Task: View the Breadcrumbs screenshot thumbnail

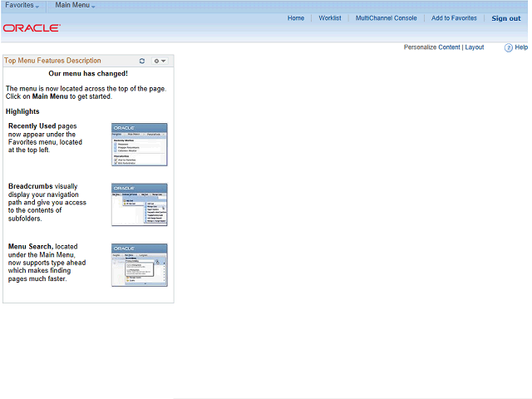Action: coord(140,204)
